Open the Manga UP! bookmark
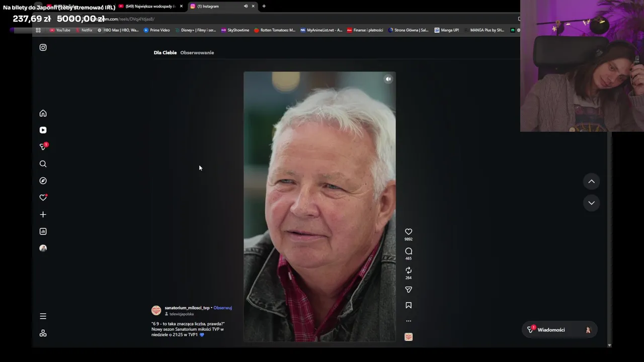Screen dimensions: 644x362 (446, 30)
